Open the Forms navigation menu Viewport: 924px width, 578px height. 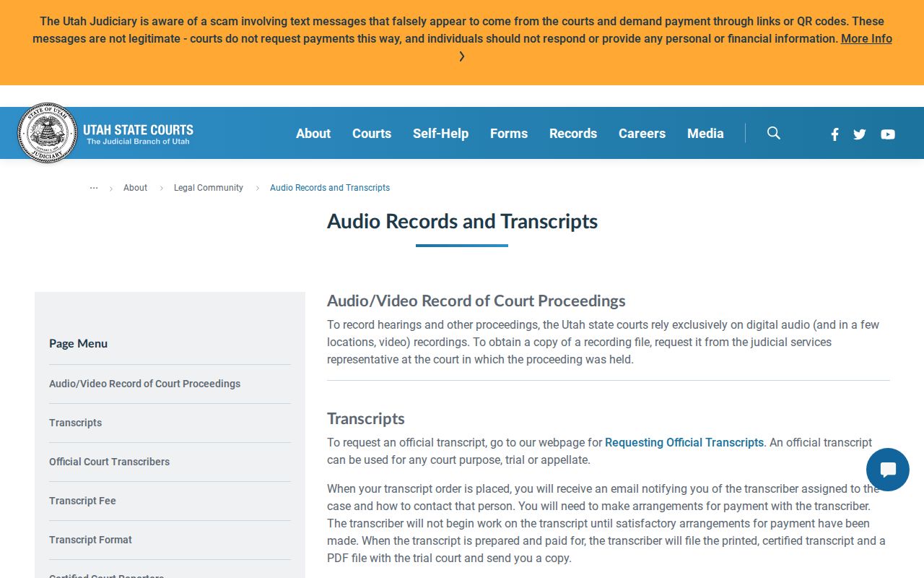[x=509, y=134]
